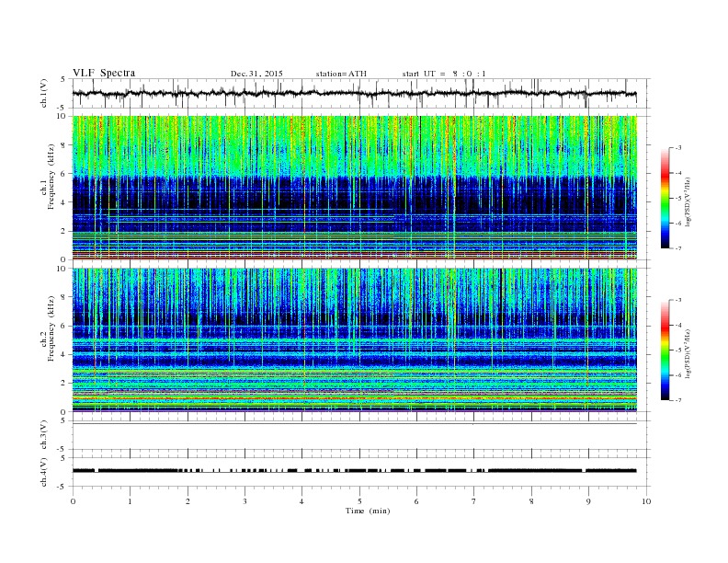This screenshot has width=728, height=563.
Task: Click the time axis tick label "2"
Action: click(x=188, y=501)
